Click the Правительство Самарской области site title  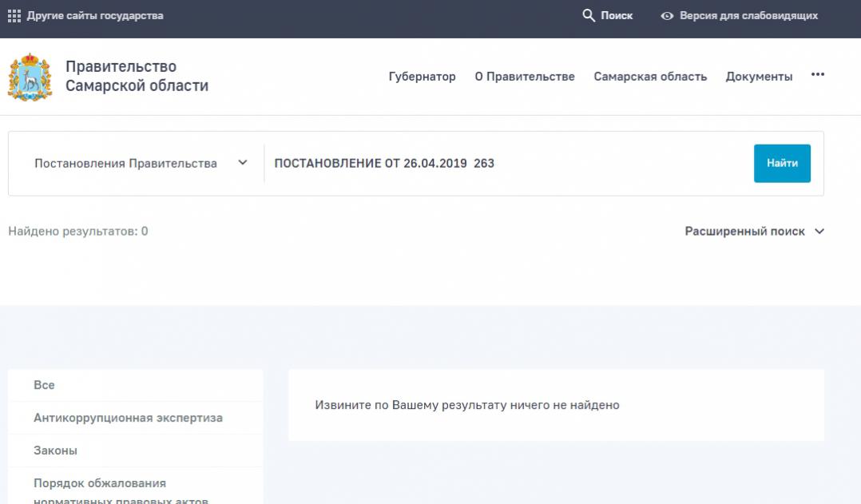(137, 77)
